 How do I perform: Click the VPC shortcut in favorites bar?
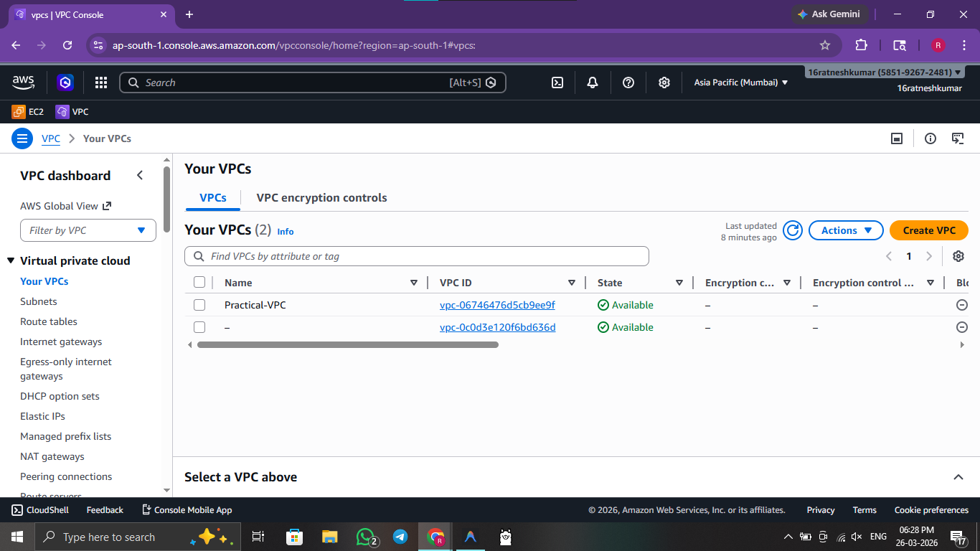[72, 112]
